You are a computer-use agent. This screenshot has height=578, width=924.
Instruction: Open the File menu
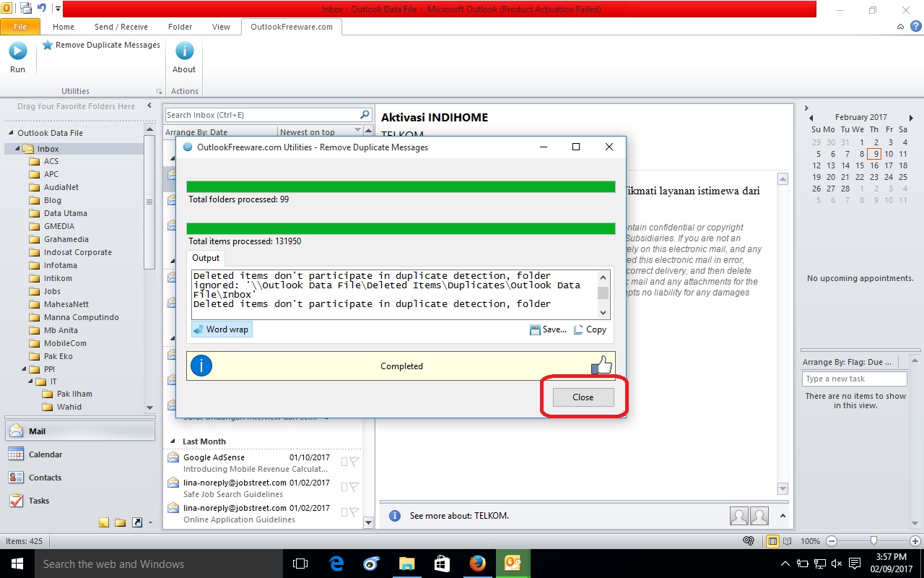(21, 26)
